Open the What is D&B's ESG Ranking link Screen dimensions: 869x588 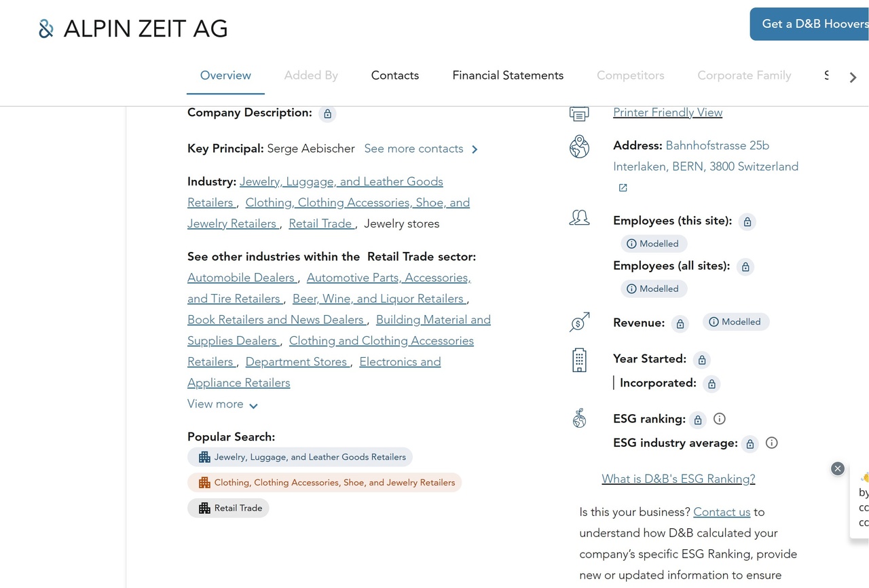tap(678, 479)
